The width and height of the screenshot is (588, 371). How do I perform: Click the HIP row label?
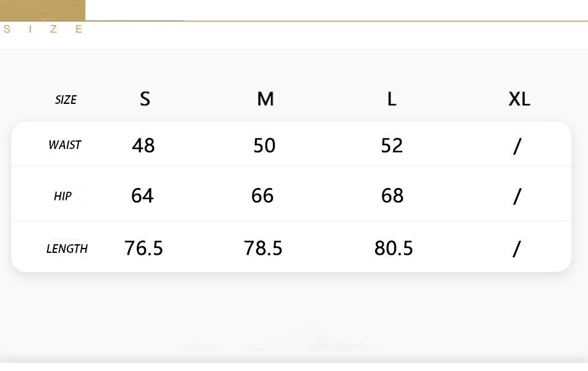63,196
